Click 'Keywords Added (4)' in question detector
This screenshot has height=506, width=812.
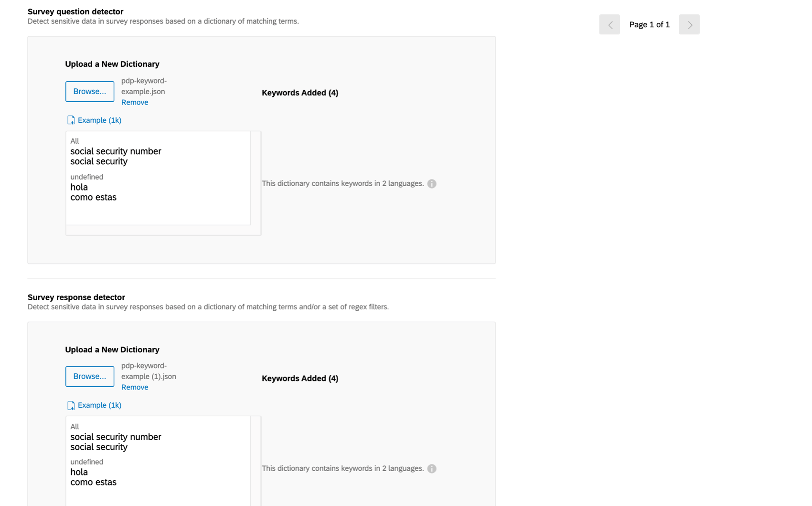click(300, 93)
